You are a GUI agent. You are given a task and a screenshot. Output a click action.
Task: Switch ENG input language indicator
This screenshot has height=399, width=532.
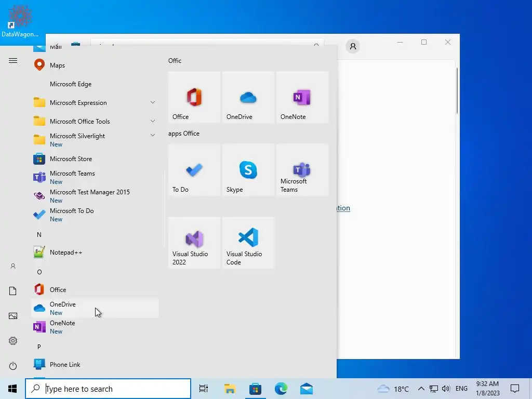pos(461,389)
